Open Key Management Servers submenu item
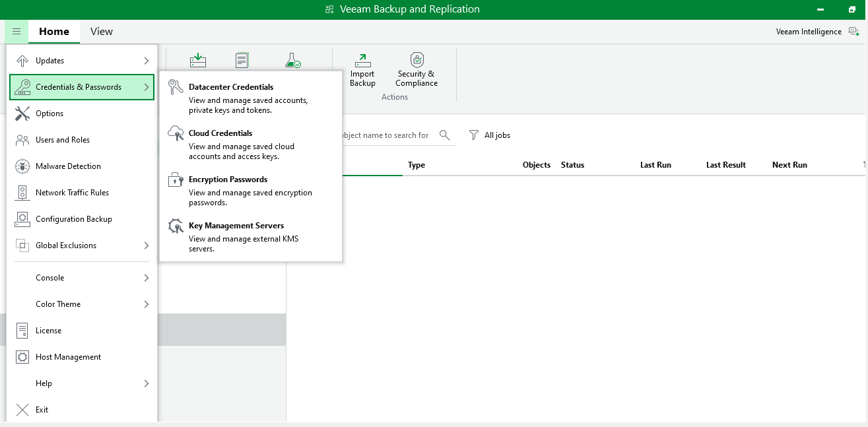 (x=251, y=236)
